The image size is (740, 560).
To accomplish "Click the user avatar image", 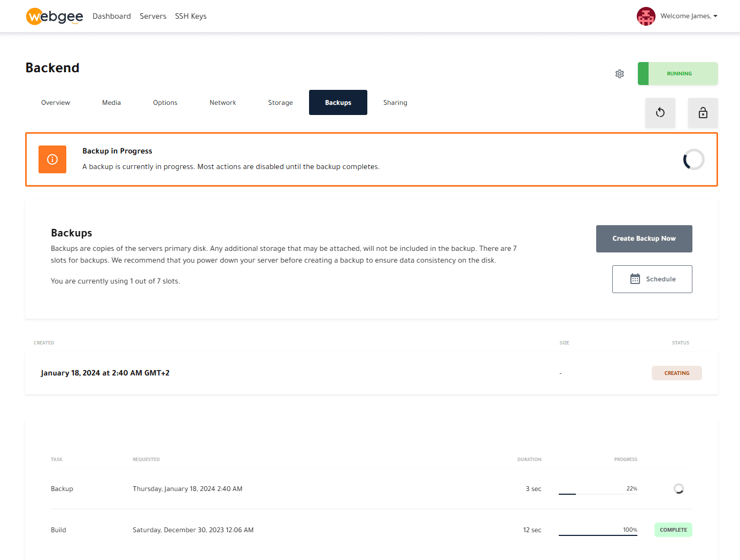I will (646, 16).
